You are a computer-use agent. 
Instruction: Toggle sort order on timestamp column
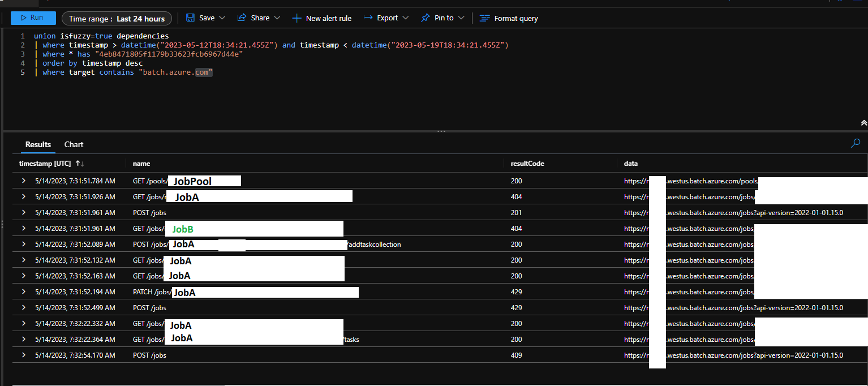[79, 163]
